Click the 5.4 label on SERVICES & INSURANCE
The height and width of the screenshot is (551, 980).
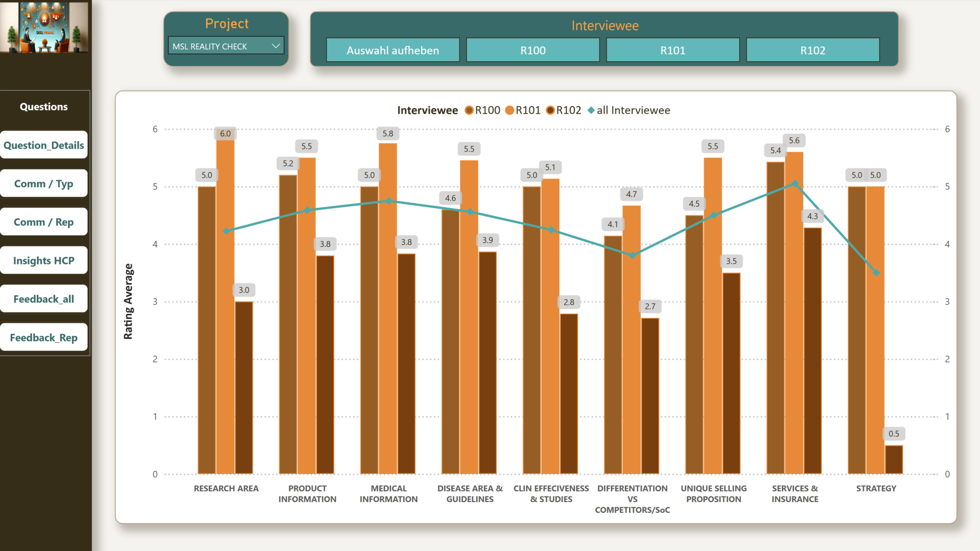[775, 150]
